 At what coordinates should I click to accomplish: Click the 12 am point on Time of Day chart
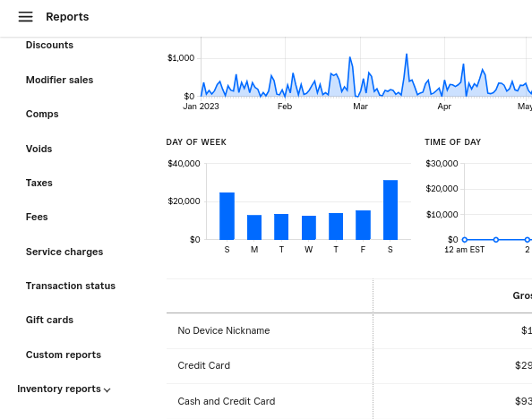coord(465,240)
